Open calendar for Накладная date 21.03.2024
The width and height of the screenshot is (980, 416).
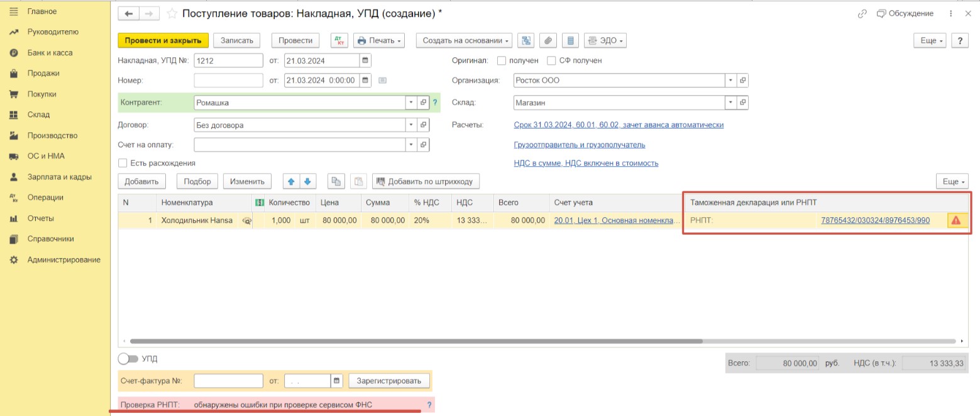pos(365,60)
